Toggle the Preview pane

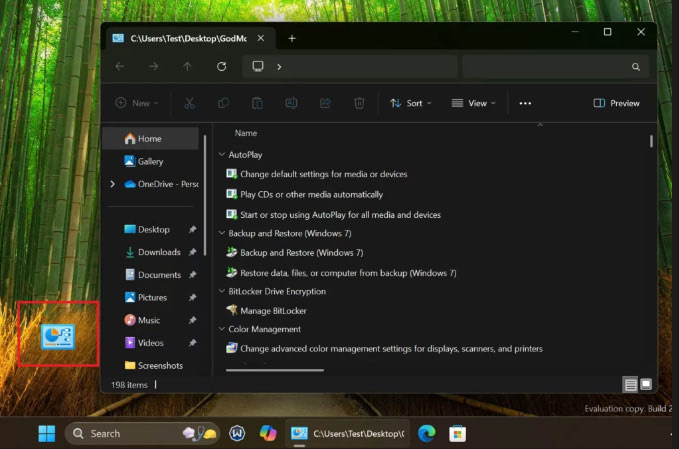point(616,103)
